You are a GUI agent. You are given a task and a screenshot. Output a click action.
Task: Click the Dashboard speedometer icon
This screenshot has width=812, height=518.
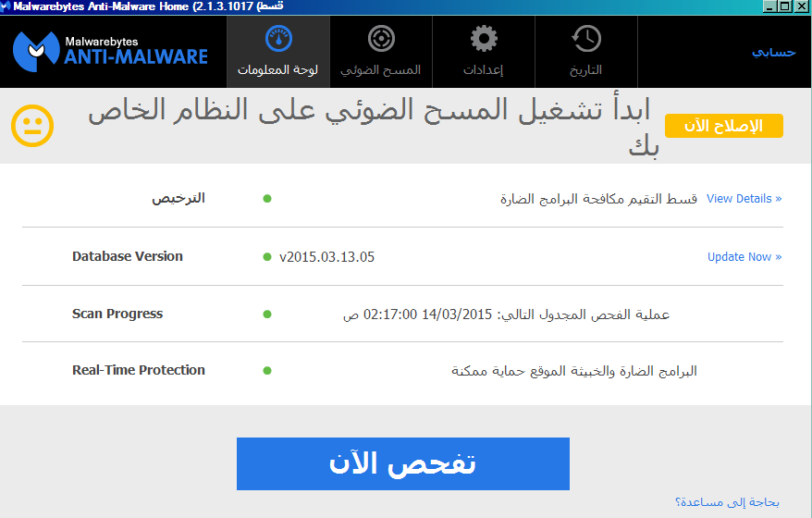coord(277,39)
